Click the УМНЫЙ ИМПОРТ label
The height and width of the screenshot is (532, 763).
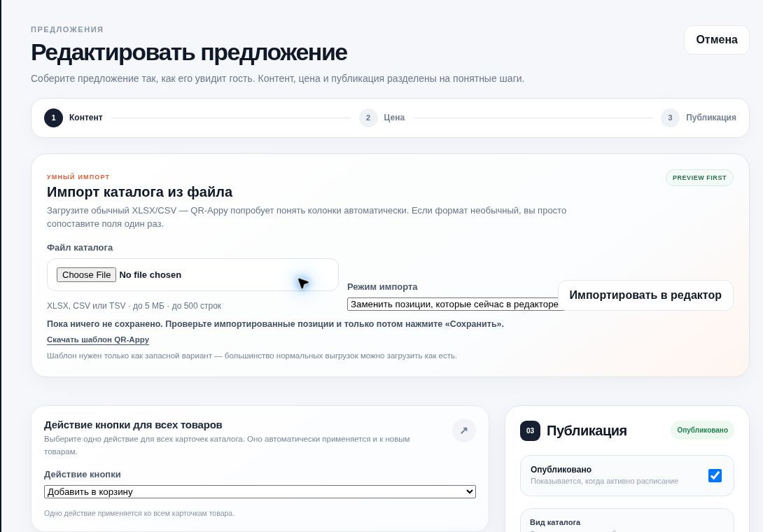(x=78, y=177)
